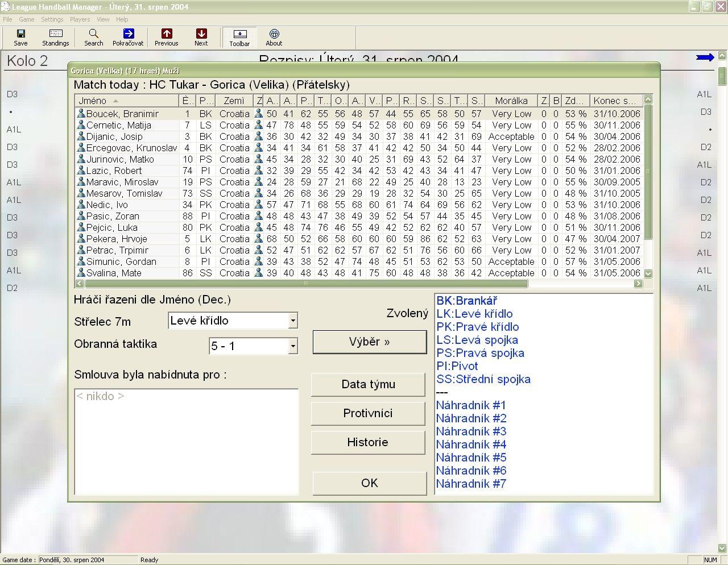Click player icon next to Simunic, Gordan

(x=81, y=261)
